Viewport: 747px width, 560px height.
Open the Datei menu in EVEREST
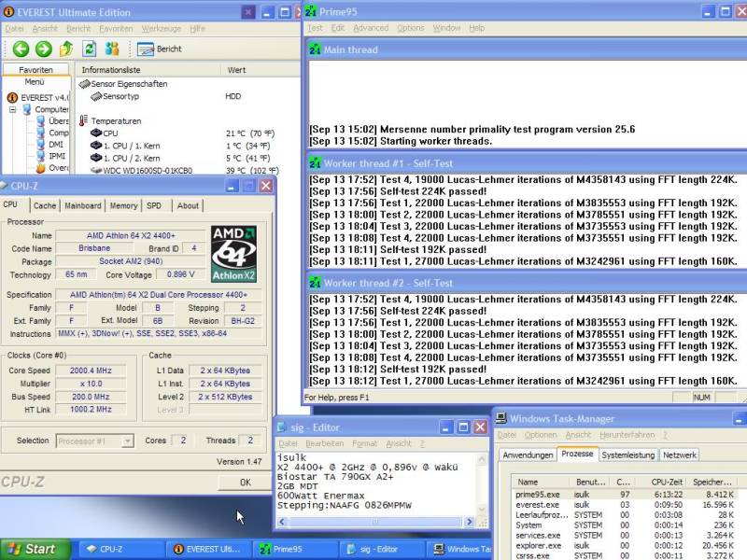(14, 29)
